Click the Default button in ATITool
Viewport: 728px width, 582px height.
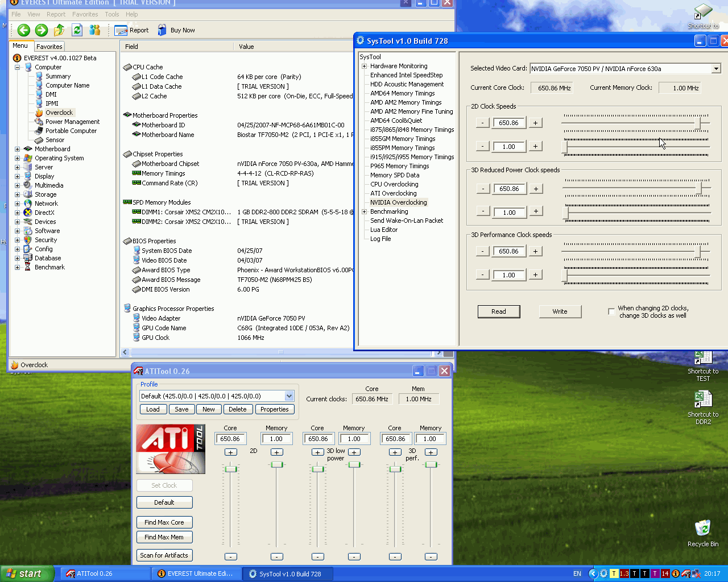pyautogui.click(x=164, y=502)
